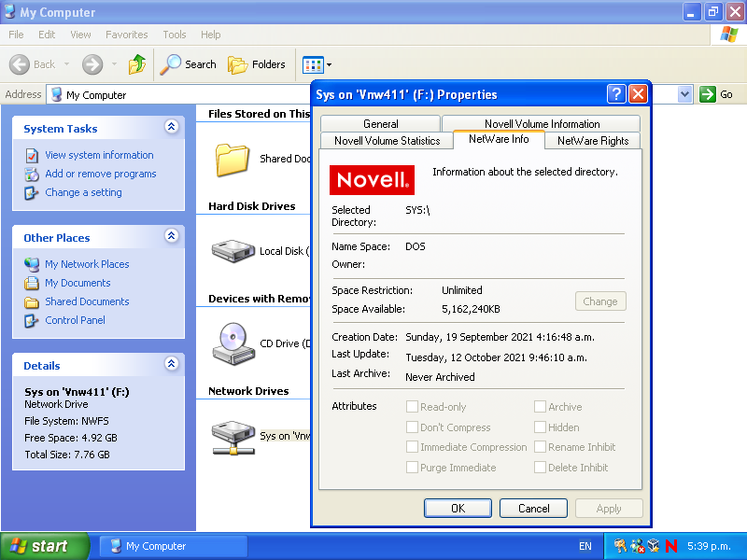The height and width of the screenshot is (560, 747).
Task: Toggle the Don't Compress checkbox
Action: [412, 427]
